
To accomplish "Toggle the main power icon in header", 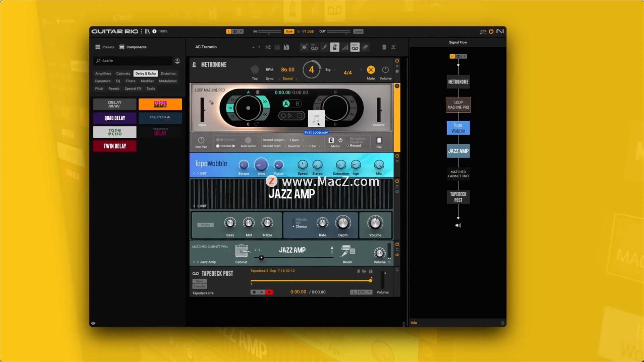I will 491,31.
